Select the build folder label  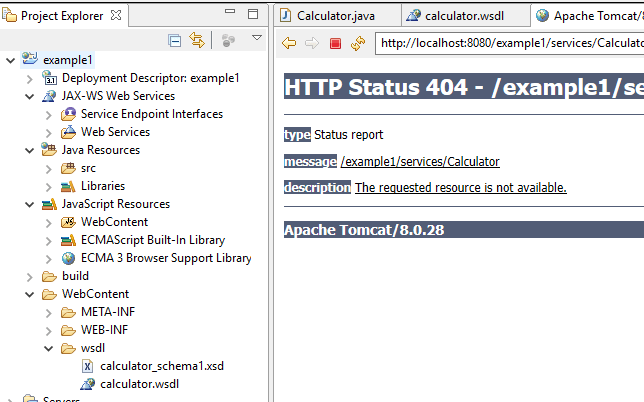pos(75,276)
